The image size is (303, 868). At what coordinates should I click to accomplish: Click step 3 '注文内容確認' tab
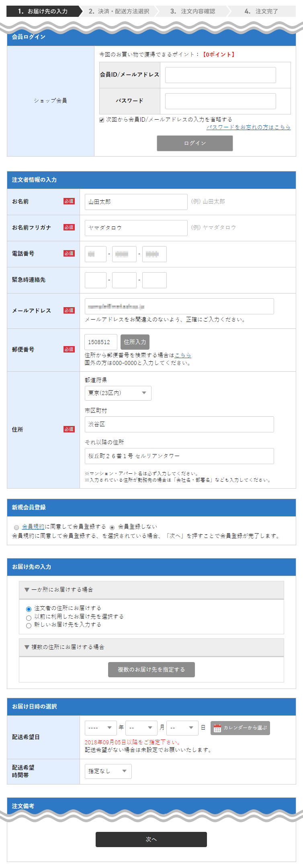(192, 11)
